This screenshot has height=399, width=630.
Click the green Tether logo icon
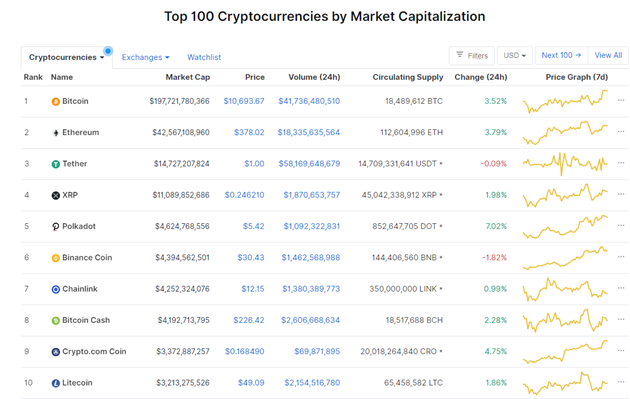pos(56,164)
